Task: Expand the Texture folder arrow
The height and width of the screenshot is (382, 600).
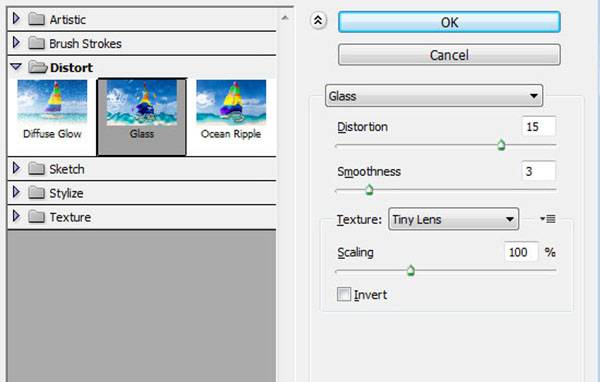Action: pyautogui.click(x=16, y=216)
